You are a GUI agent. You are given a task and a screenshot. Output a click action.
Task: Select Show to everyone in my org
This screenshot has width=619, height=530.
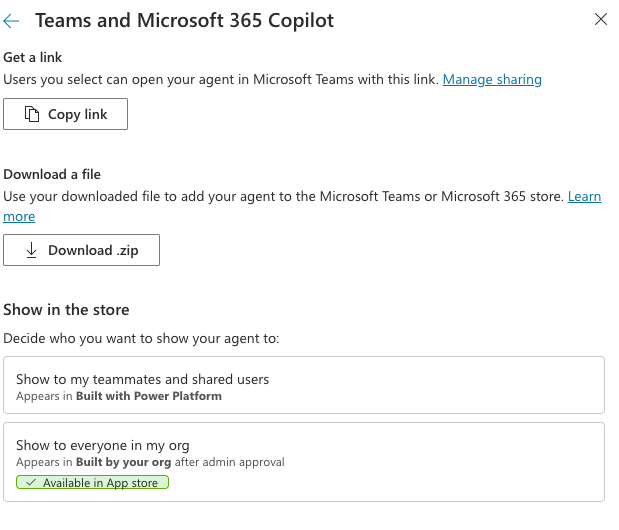[x=304, y=462]
